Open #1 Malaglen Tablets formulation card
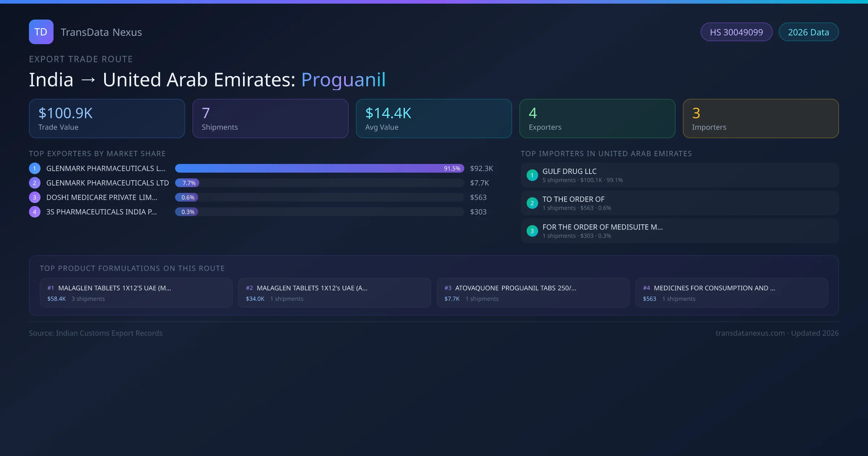The image size is (868, 456). pyautogui.click(x=136, y=293)
